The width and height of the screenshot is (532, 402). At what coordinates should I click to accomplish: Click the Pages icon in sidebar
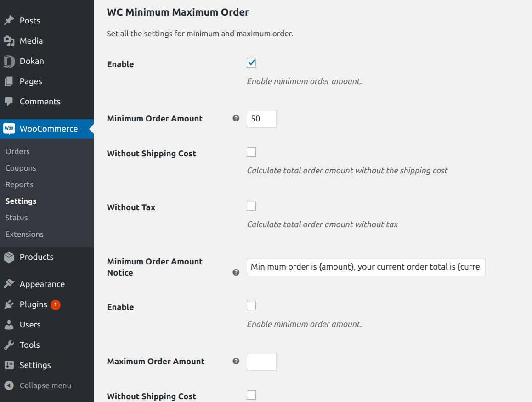9,81
